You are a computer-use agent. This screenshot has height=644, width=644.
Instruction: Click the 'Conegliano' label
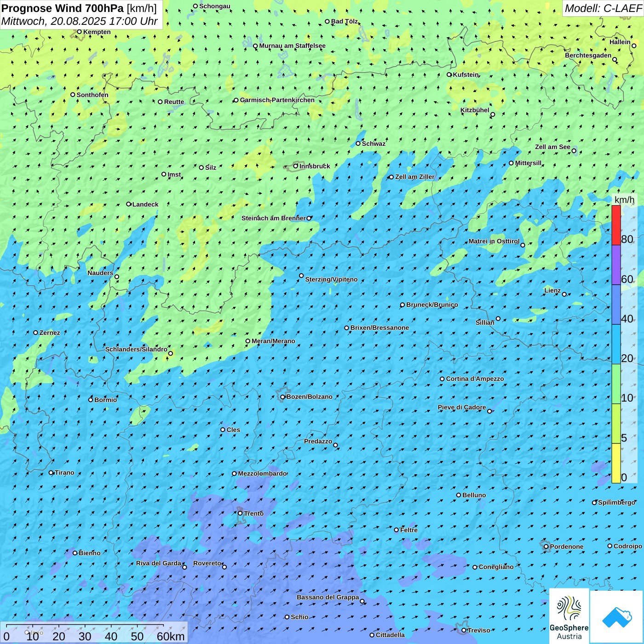[496, 567]
